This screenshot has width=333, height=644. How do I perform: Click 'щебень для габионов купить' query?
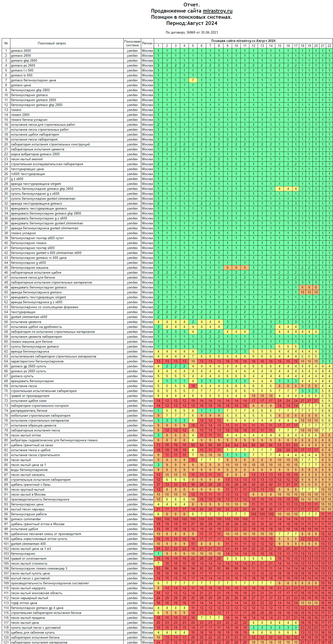[x=33, y=632]
